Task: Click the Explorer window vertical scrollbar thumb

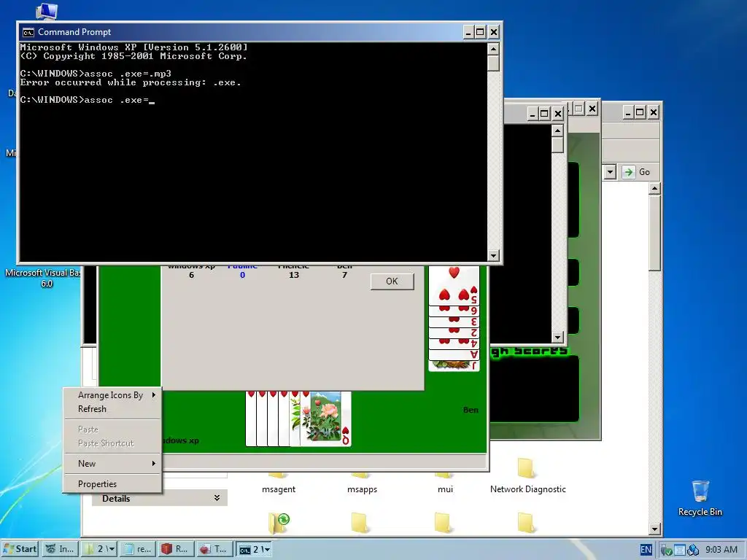Action: 654,233
